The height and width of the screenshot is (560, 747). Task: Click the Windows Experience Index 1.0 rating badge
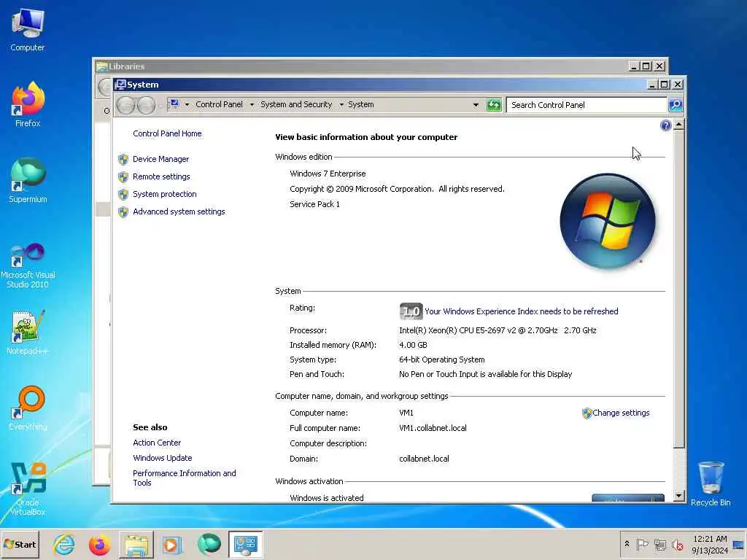[x=411, y=311]
